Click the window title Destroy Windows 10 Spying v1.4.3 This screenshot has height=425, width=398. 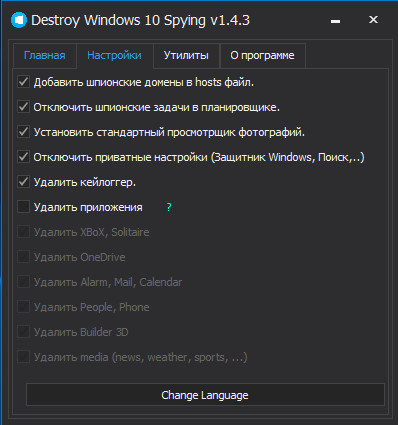(140, 21)
